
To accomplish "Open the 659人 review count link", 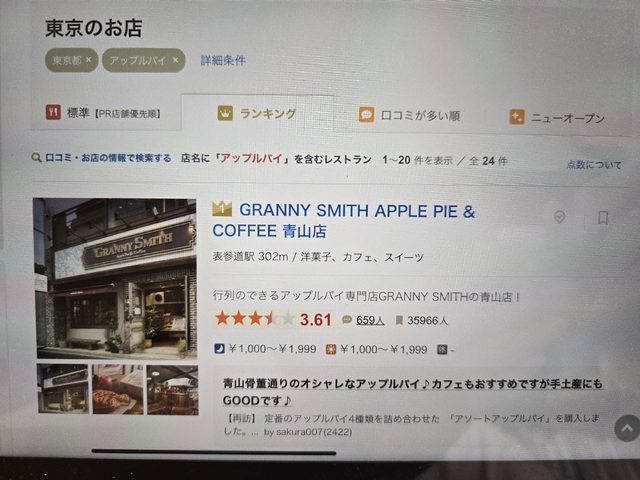I will (x=370, y=320).
